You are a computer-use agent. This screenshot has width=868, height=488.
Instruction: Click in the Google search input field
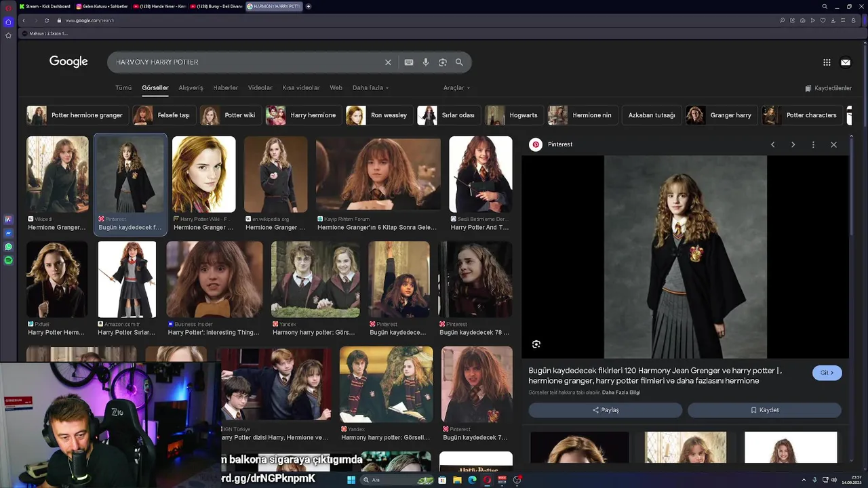point(248,62)
